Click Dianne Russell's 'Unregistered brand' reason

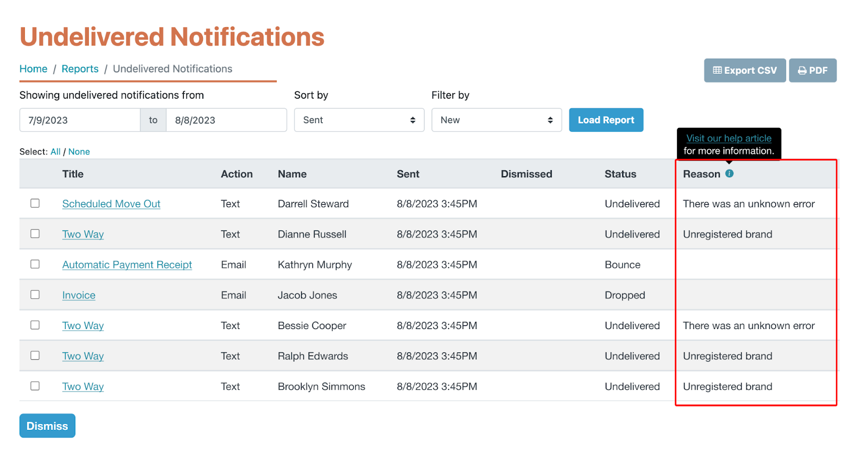[727, 234]
